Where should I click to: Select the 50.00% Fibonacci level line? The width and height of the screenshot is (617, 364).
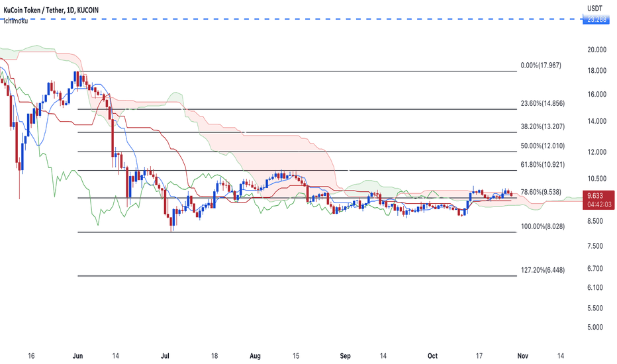(297, 152)
